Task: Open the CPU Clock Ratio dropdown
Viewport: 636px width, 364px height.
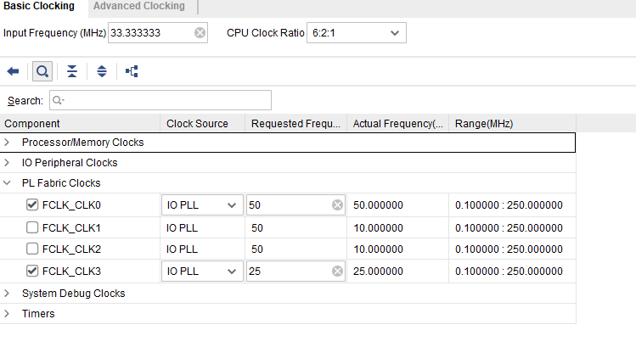Action: [357, 33]
